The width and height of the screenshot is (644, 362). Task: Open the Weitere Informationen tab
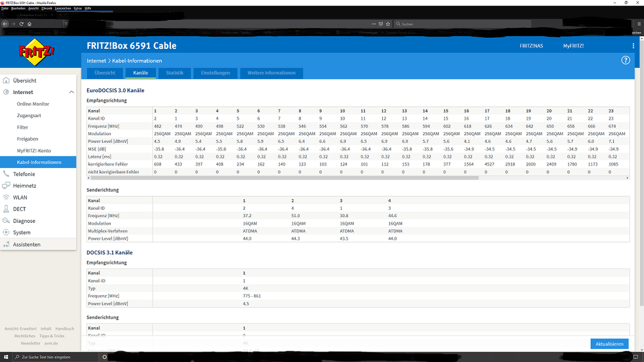[x=271, y=73]
